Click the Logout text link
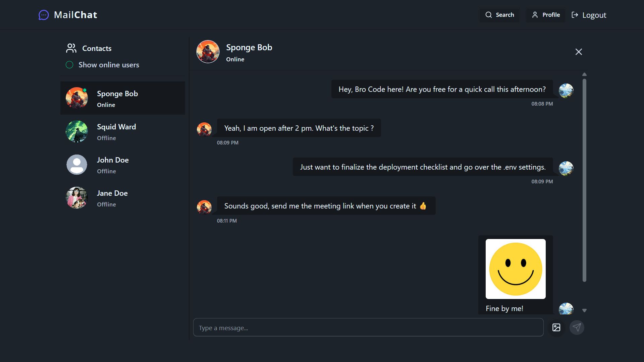This screenshot has height=362, width=644. pyautogui.click(x=594, y=15)
